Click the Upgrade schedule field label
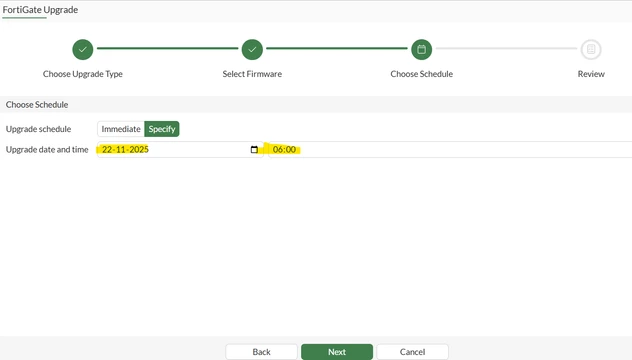This screenshot has height=360, width=632. pos(38,129)
